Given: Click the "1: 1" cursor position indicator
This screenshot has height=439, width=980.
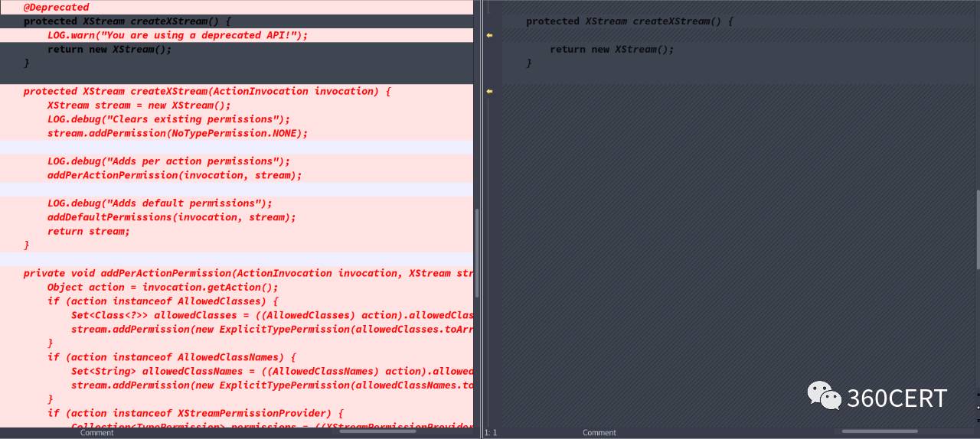Looking at the screenshot, I should pos(490,433).
